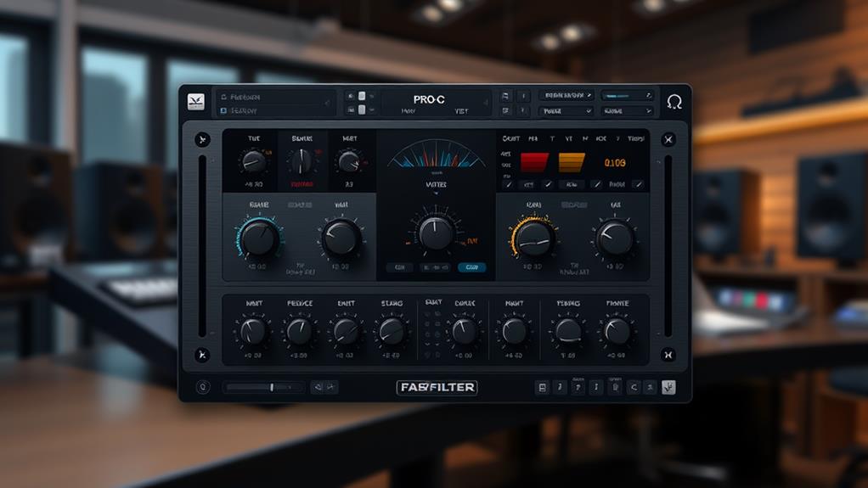This screenshot has height=488, width=868.
Task: Click the left dark button under the center knob
Action: click(399, 267)
